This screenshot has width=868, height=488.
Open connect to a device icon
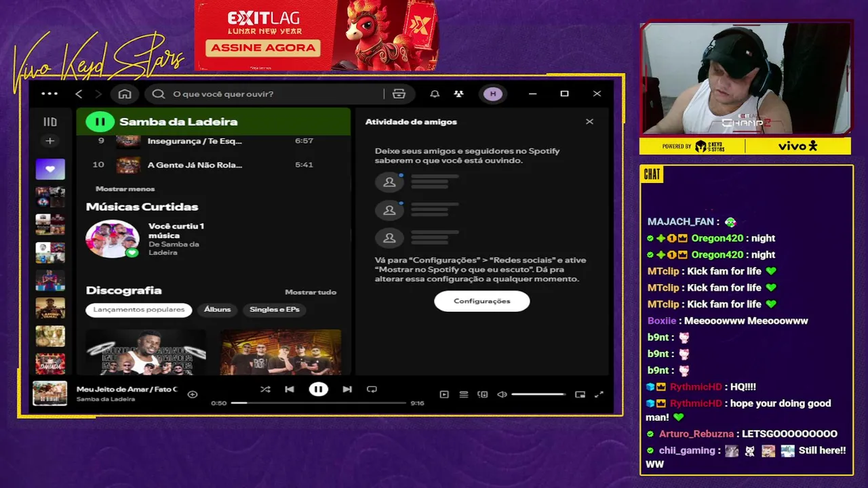pyautogui.click(x=483, y=394)
